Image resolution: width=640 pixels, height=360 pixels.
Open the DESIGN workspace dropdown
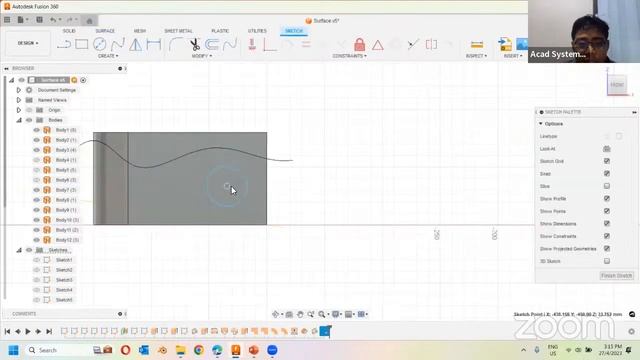click(x=28, y=43)
